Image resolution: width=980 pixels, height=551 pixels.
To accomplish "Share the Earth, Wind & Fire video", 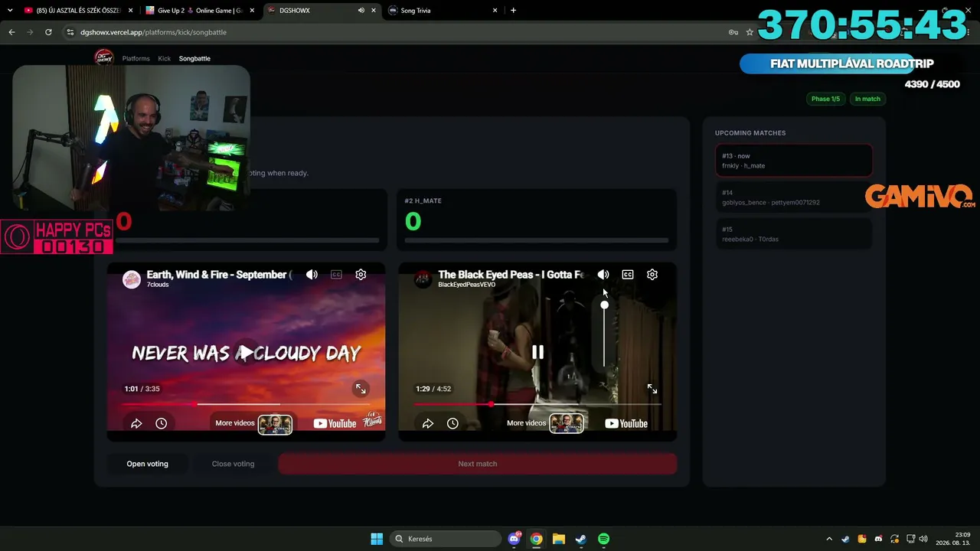I will (x=136, y=423).
